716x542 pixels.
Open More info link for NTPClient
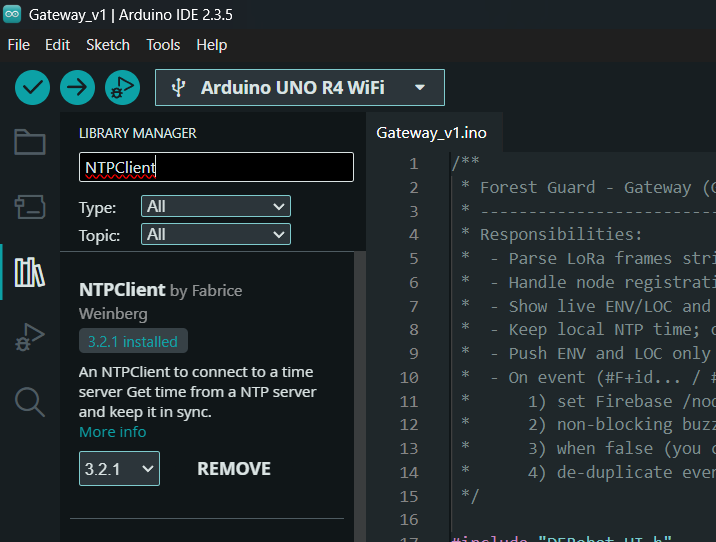click(113, 432)
